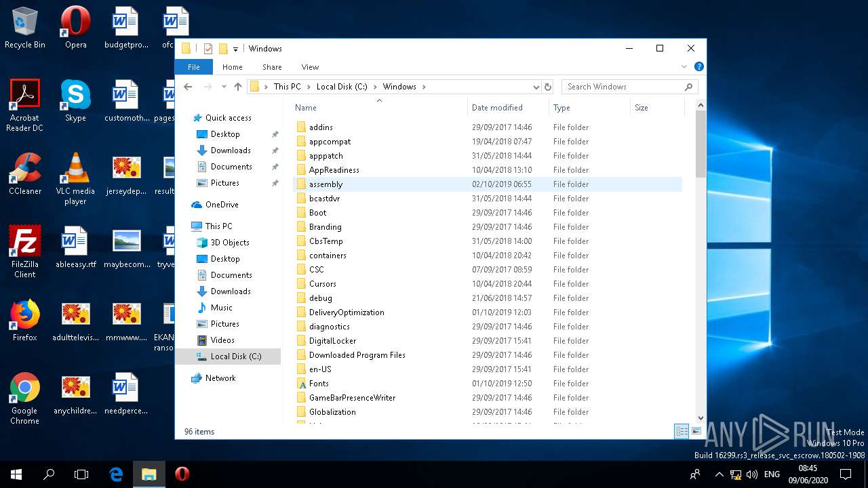Open the Start menu
The image size is (868, 488).
(x=16, y=474)
